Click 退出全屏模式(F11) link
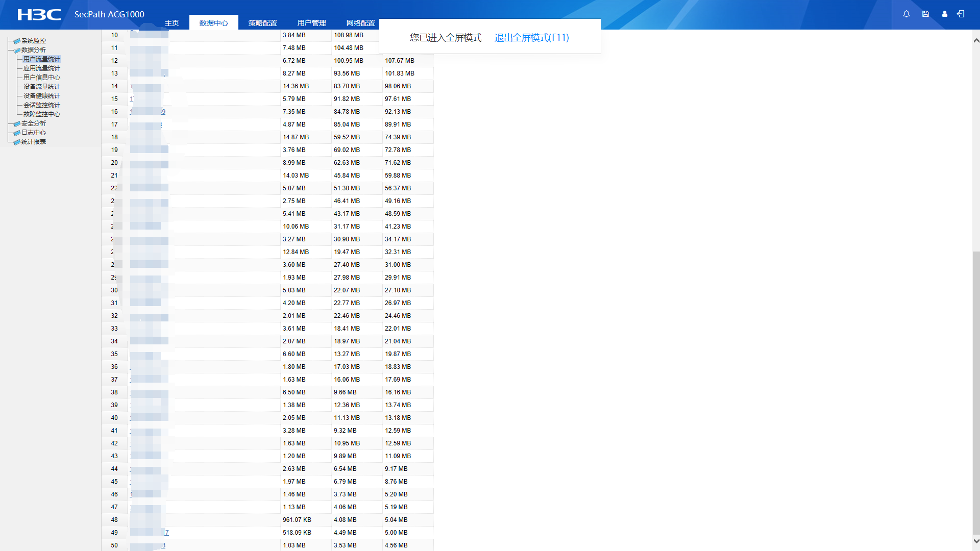This screenshot has height=551, width=980. click(531, 37)
